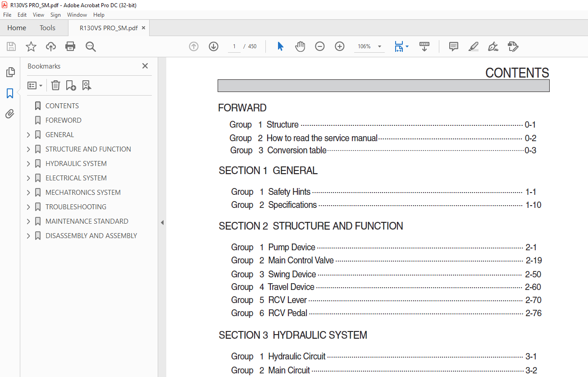
Task: Add a new bookmark icon
Action: [x=71, y=85]
